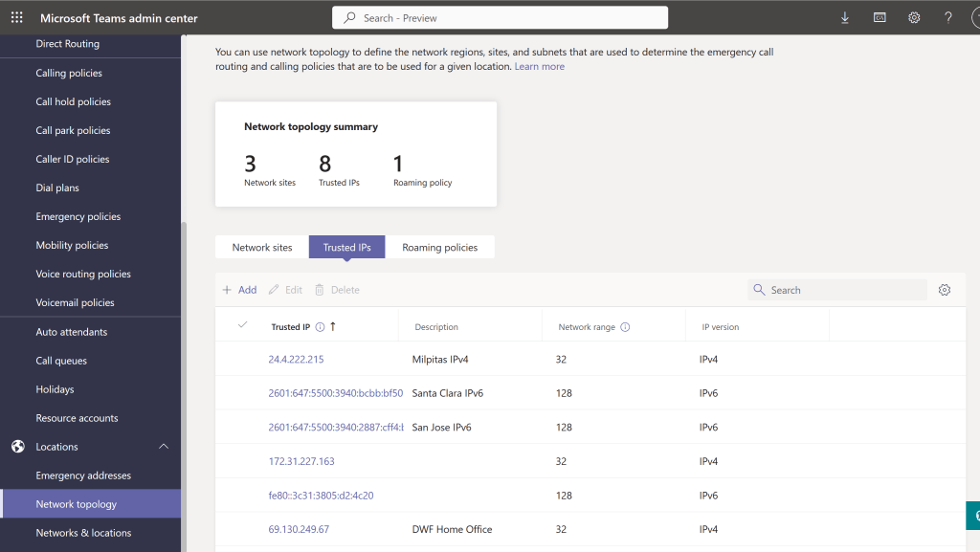Click the Trusted IP info icon
Screen dimensions: 980x552
[320, 327]
